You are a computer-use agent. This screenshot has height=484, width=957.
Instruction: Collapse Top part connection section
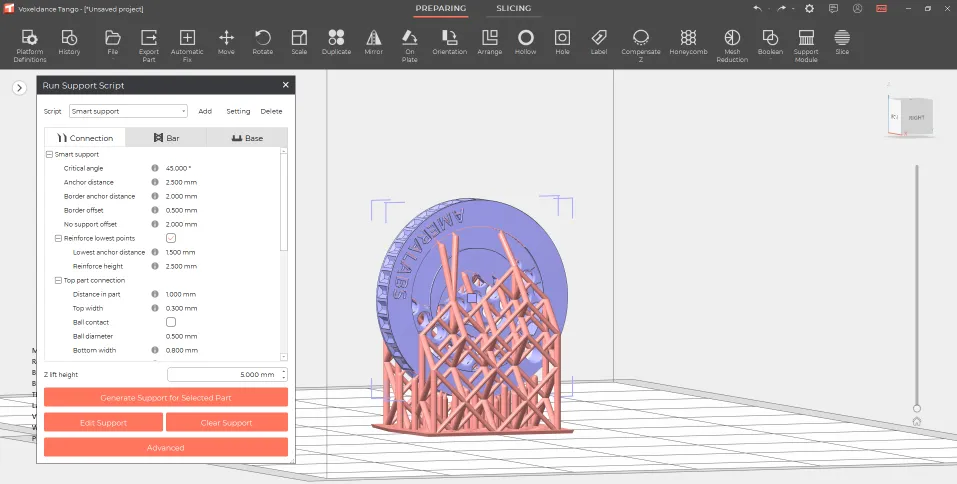[x=59, y=280]
